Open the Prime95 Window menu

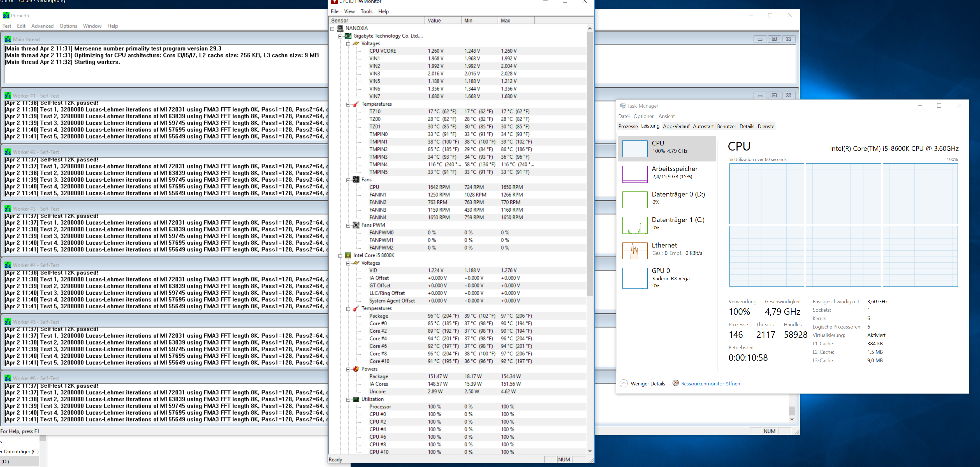[92, 26]
